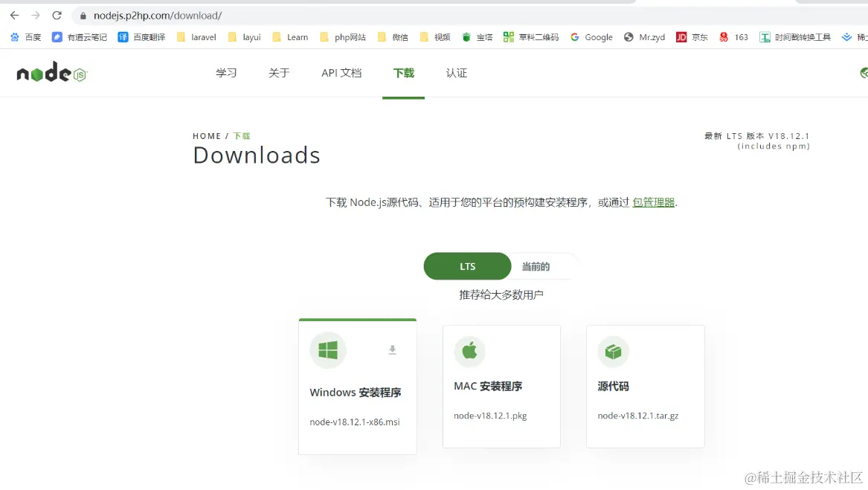Click the Windows logo icon
This screenshot has height=490, width=868.
pyautogui.click(x=328, y=350)
